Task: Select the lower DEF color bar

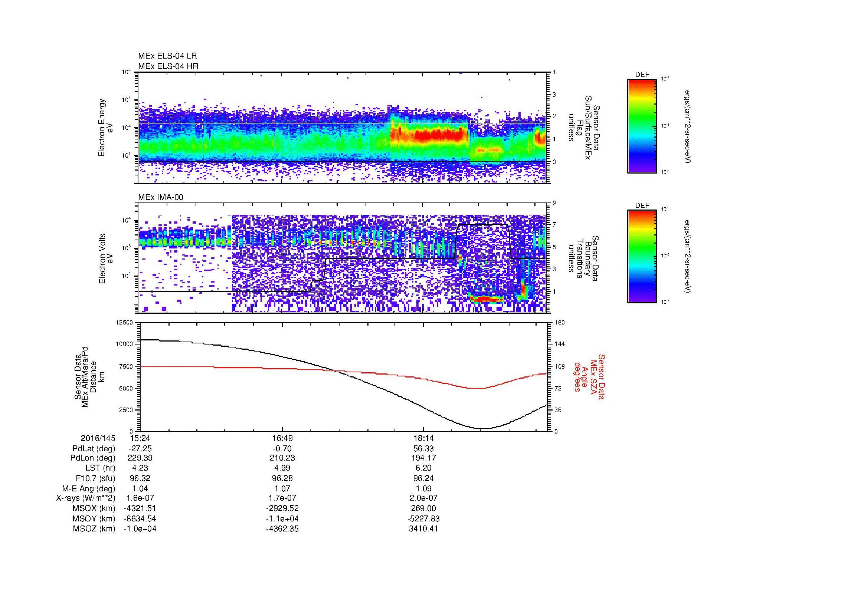Action: [x=642, y=257]
